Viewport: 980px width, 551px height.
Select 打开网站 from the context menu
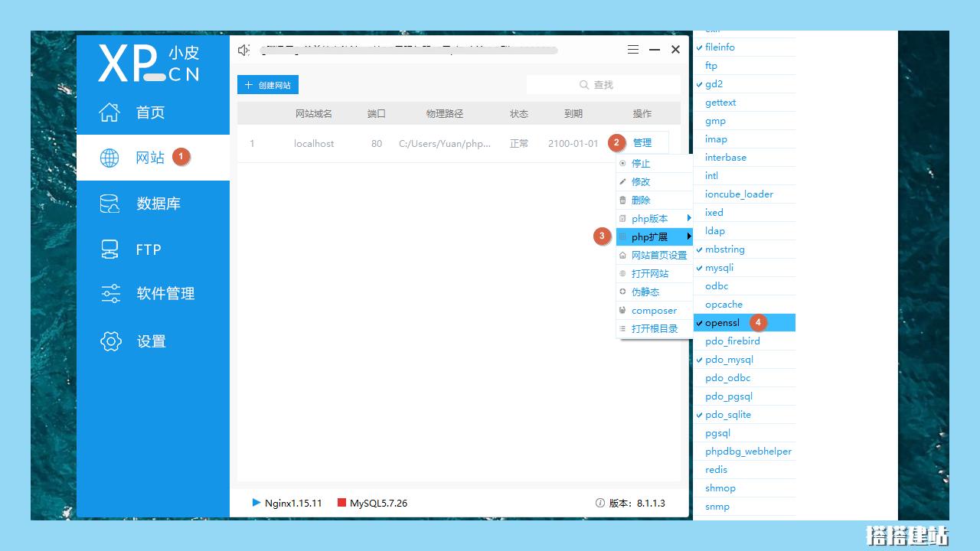[649, 273]
